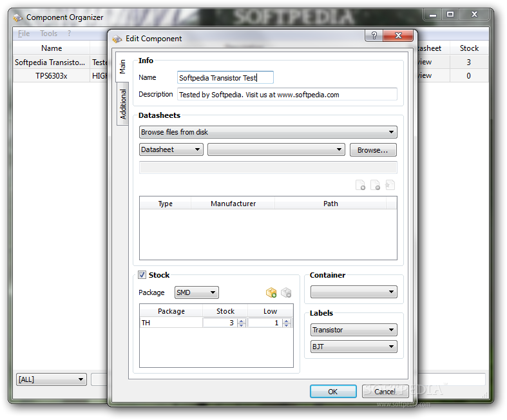Click the TH low value 1 cell

point(265,323)
